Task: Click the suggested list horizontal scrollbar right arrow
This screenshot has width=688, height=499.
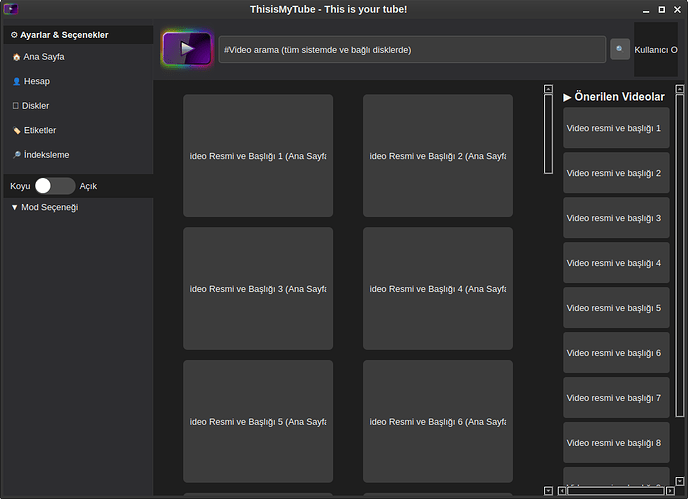Action: 669,491
